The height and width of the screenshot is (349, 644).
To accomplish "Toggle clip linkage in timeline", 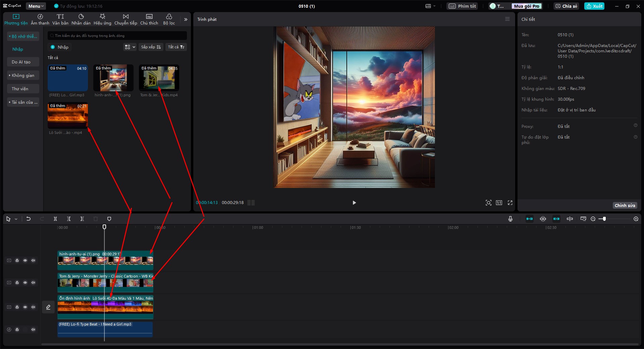I will coord(556,219).
